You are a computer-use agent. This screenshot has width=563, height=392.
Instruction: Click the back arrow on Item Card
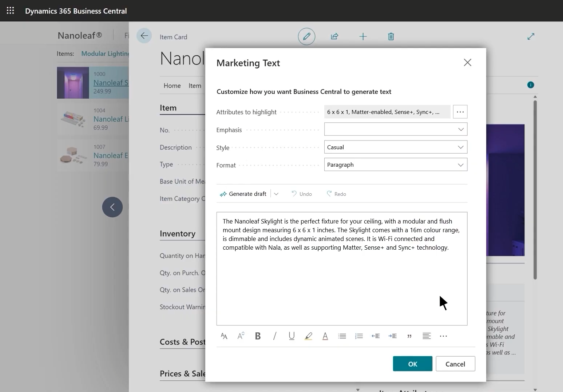pyautogui.click(x=144, y=36)
